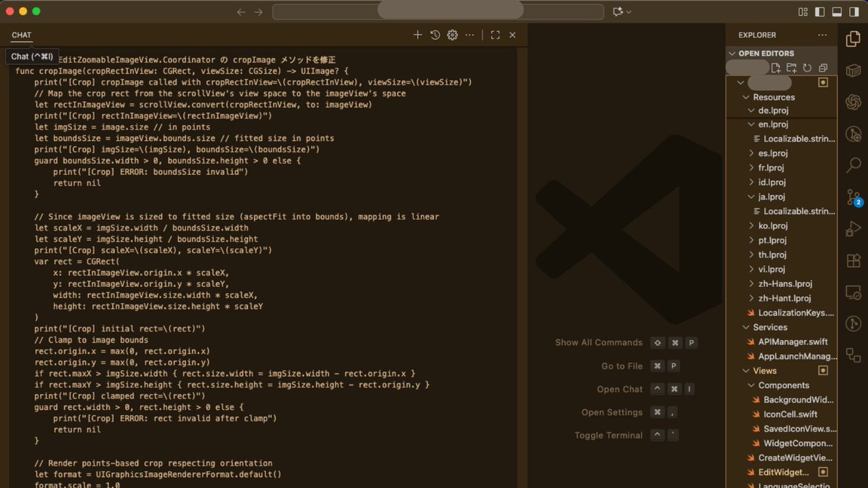Open the Copilot chat dropdown in title bar
Viewport: 868px width, 488px height.
[622, 12]
